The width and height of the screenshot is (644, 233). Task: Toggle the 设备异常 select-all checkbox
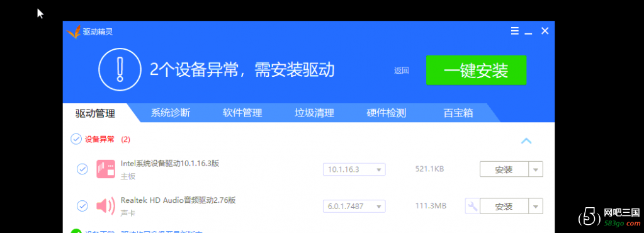click(76, 139)
